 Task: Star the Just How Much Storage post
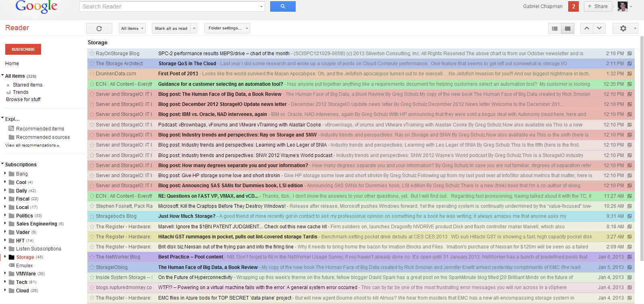pyautogui.click(x=92, y=216)
